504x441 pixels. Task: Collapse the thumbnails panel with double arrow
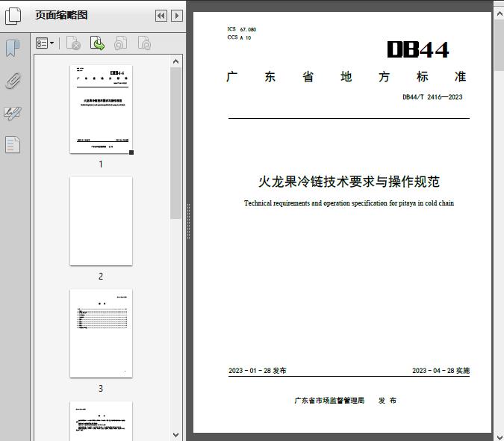[161, 16]
